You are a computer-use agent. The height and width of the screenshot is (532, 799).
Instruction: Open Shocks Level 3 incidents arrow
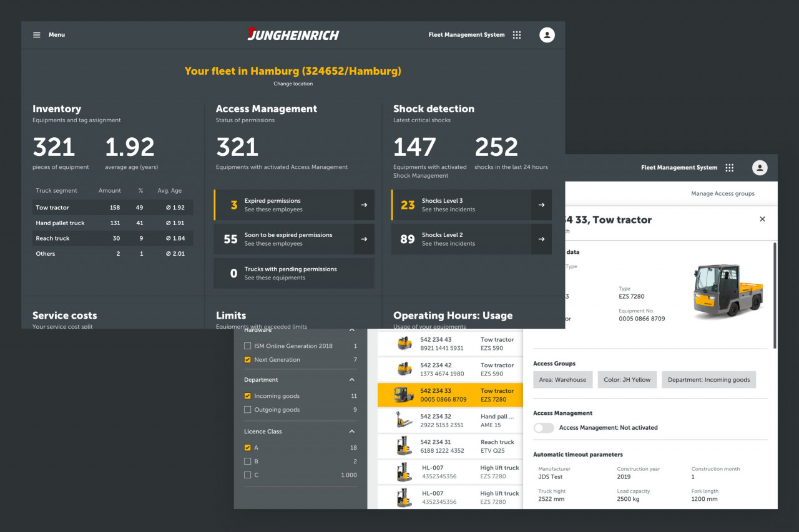pos(541,205)
